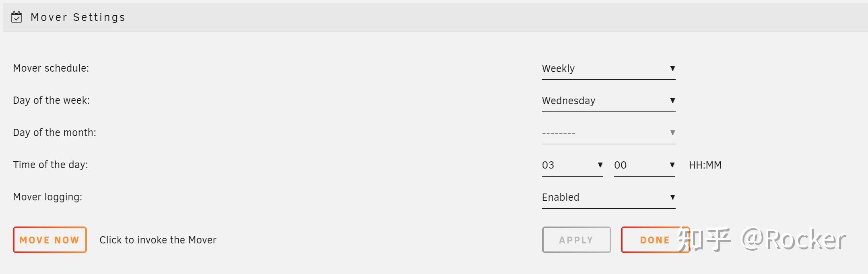Image resolution: width=868 pixels, height=274 pixels.
Task: Click the 'Click to invoke the Mover' text
Action: 158,240
